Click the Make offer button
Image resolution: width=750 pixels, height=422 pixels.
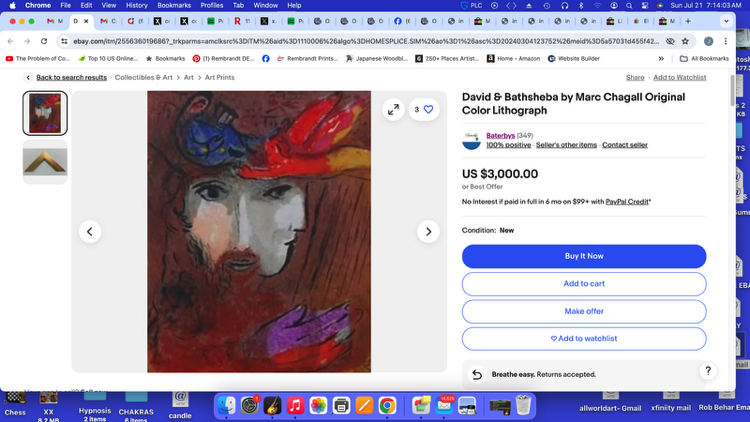[x=584, y=311]
